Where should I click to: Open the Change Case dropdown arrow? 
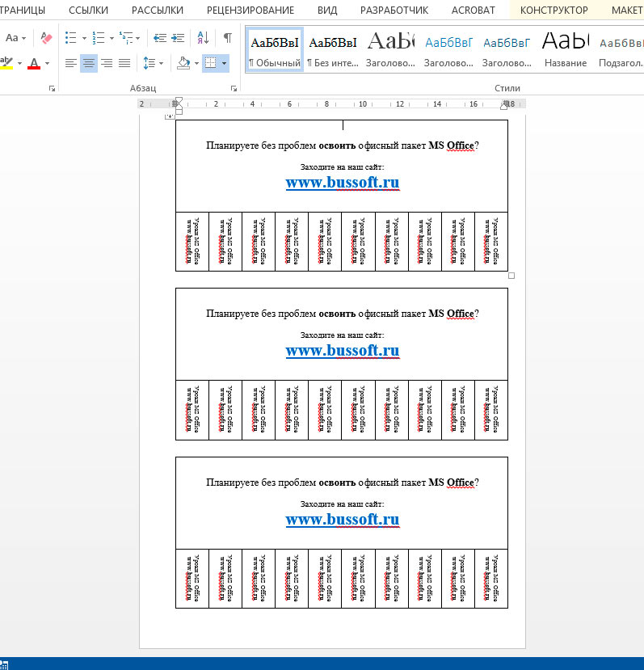(x=23, y=38)
